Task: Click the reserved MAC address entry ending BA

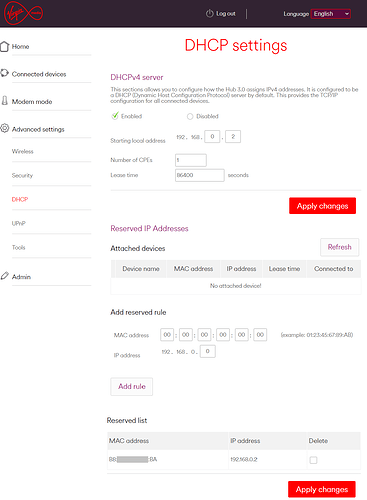Action: pos(133,459)
